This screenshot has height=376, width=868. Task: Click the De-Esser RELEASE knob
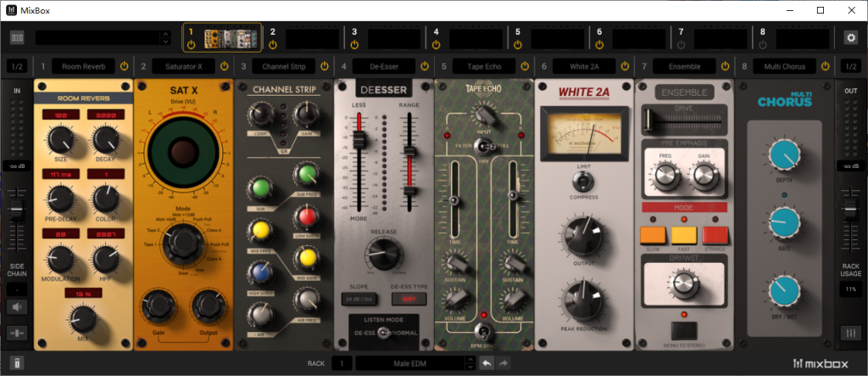point(383,255)
